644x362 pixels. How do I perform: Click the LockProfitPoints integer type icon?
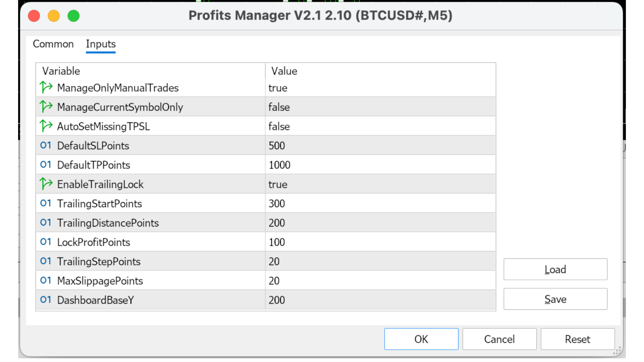pyautogui.click(x=46, y=242)
